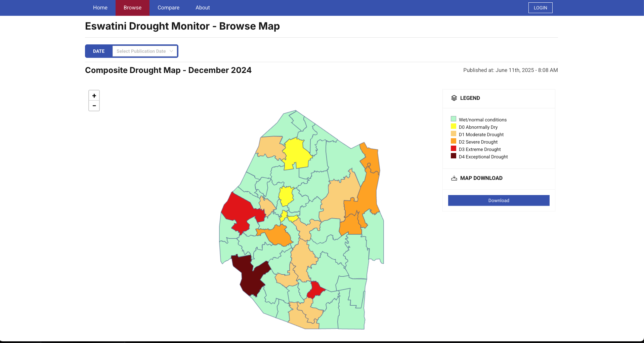Click the D0 Abnormally Dry yellow swatch
Screen dimensions: 644x343
coord(453,126)
